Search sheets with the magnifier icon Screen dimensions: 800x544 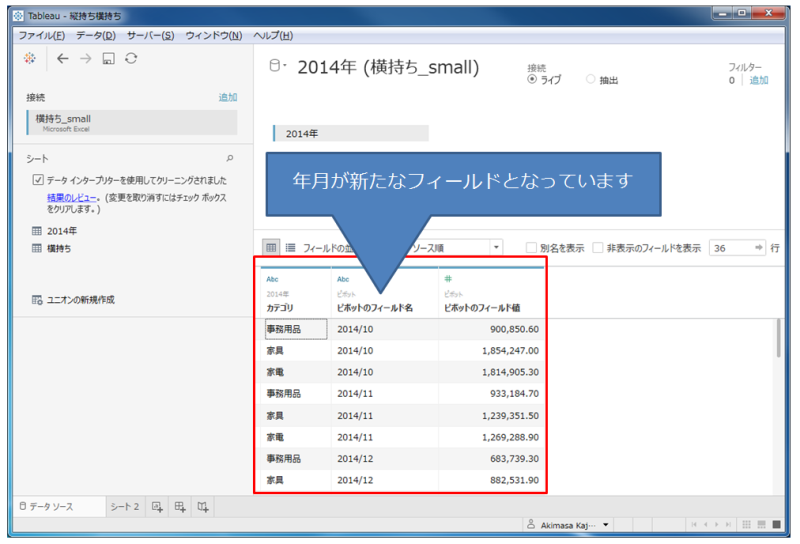tap(230, 159)
